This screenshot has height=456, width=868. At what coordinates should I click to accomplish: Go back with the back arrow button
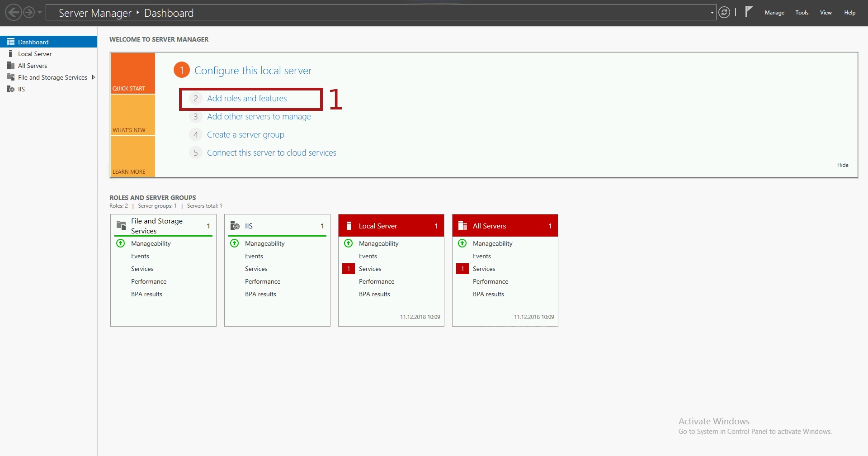tap(14, 12)
